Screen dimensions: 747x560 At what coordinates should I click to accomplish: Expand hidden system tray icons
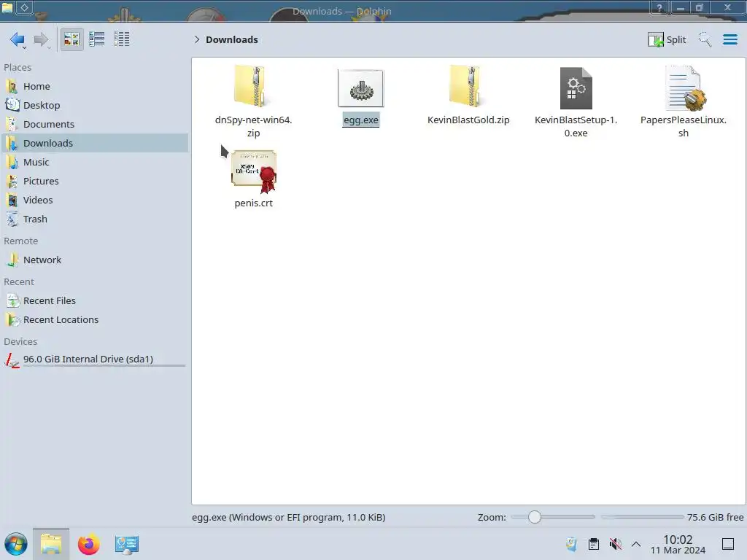pyautogui.click(x=636, y=544)
